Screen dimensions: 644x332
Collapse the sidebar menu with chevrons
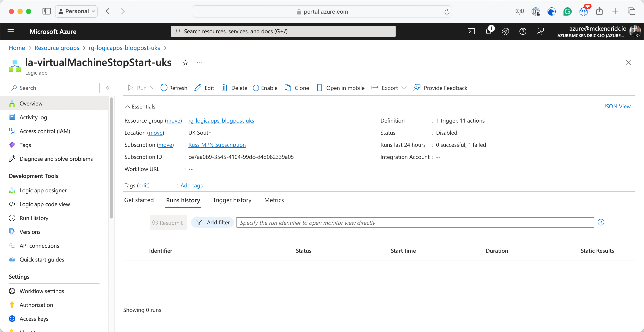tap(108, 88)
